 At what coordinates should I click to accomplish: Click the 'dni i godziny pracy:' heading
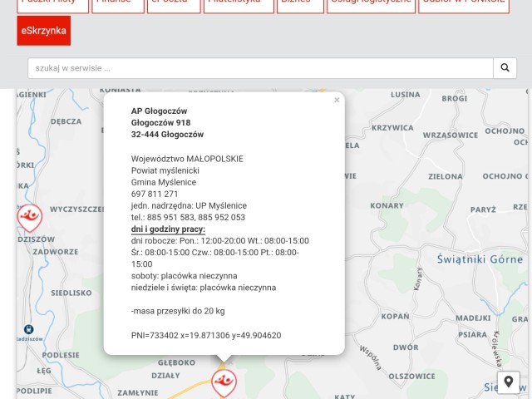tap(168, 229)
